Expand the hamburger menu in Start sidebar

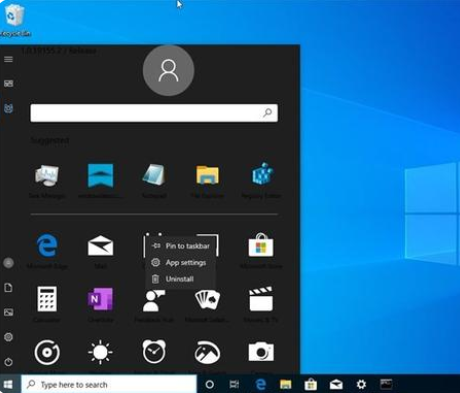click(8, 59)
